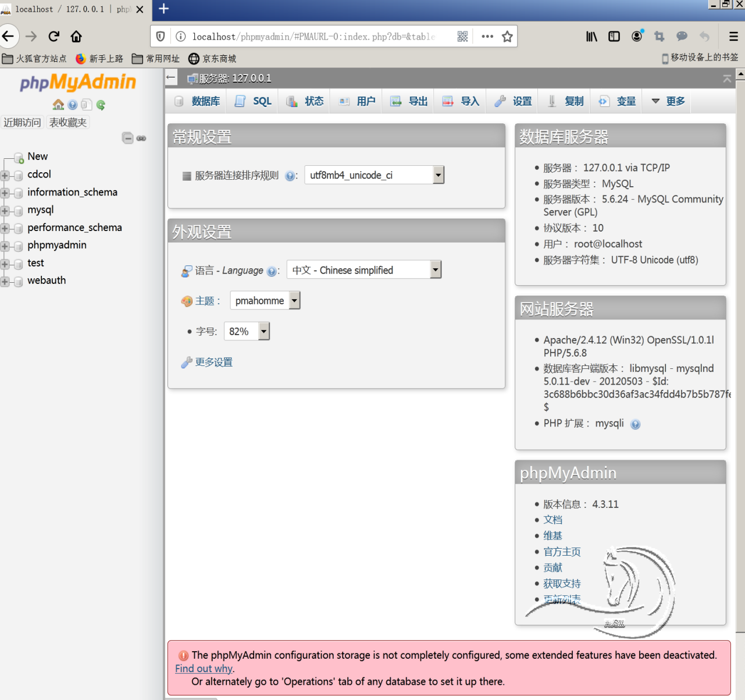This screenshot has height=700, width=745.
Task: Click the Find out why link
Action: [x=204, y=669]
